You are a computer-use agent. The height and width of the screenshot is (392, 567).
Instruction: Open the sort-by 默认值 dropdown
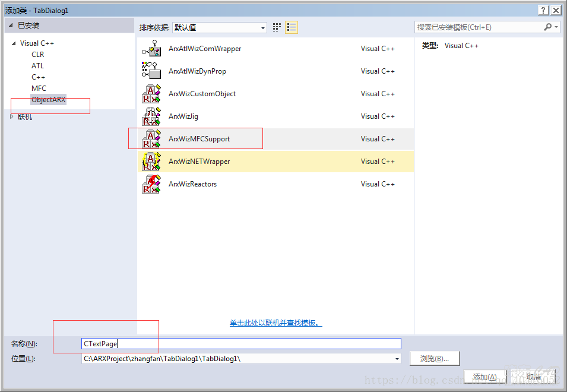point(220,27)
